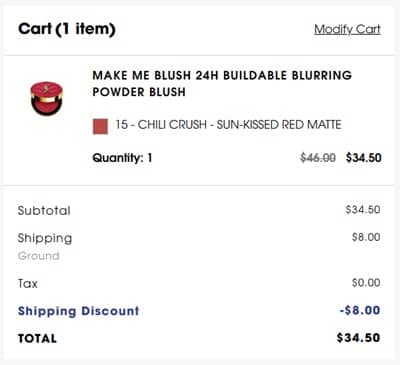Click the final total $34.50
Image resolution: width=400 pixels, height=365 pixels.
[x=358, y=338]
